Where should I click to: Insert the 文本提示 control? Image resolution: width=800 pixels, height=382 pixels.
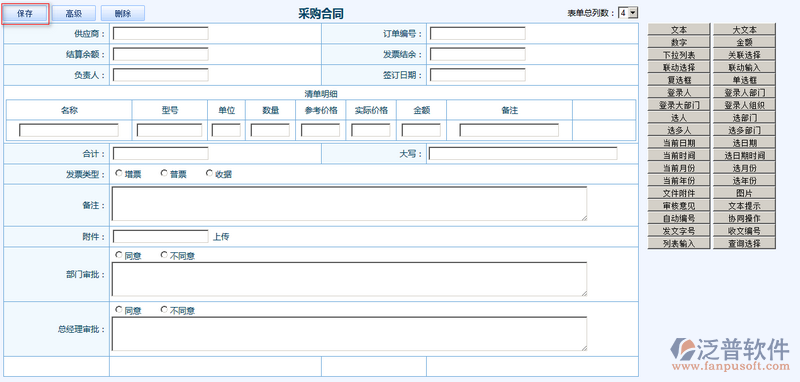click(x=744, y=206)
